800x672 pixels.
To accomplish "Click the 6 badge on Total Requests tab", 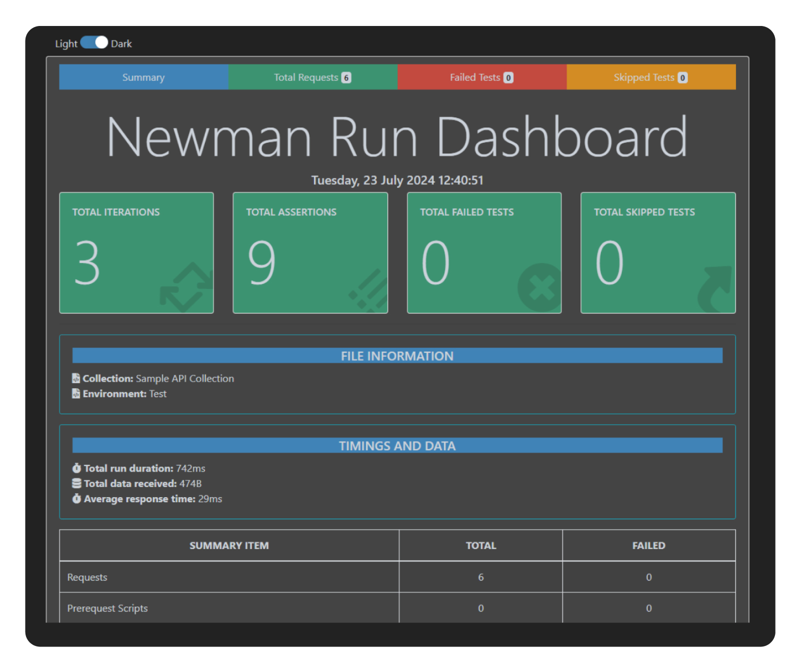I will (346, 77).
